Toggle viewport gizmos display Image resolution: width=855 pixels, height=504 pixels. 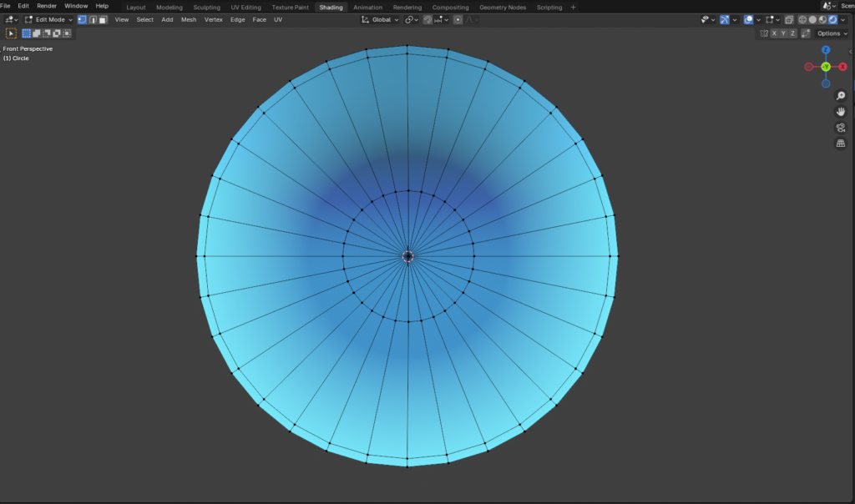[725, 20]
